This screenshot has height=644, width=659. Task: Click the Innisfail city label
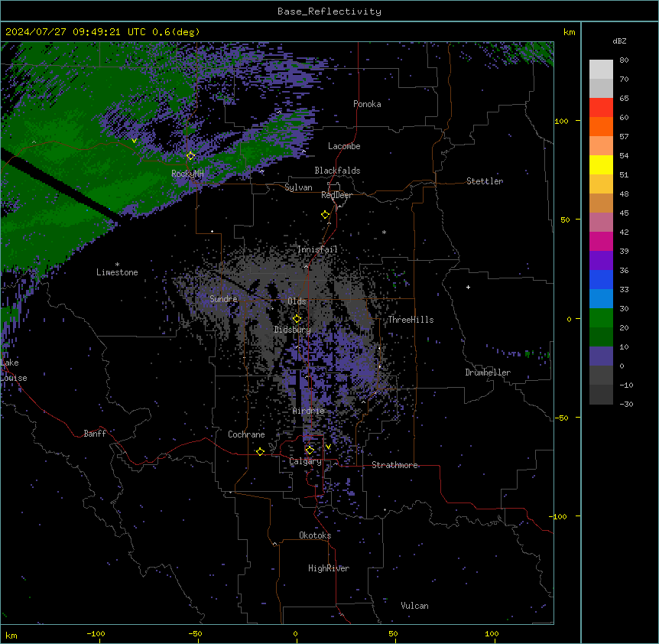(317, 249)
